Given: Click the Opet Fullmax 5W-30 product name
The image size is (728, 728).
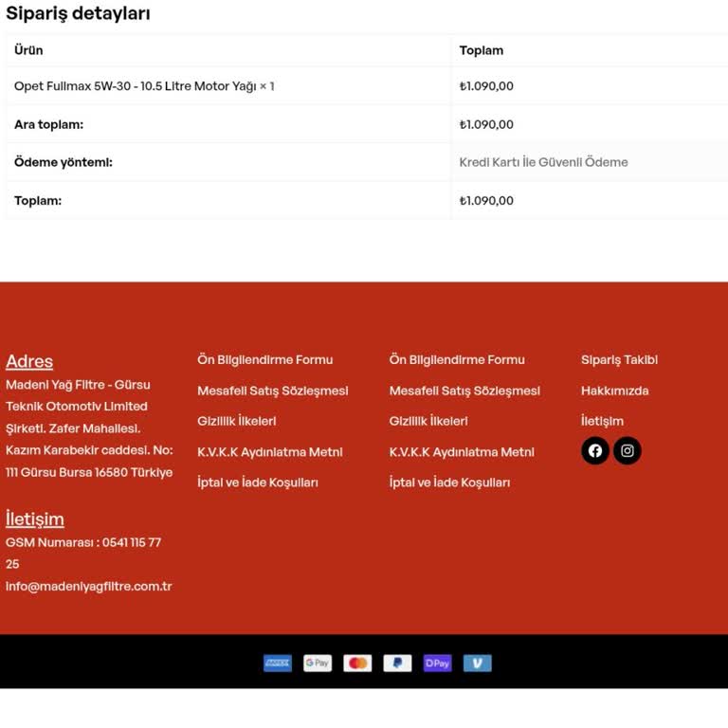Looking at the screenshot, I should click(x=136, y=86).
